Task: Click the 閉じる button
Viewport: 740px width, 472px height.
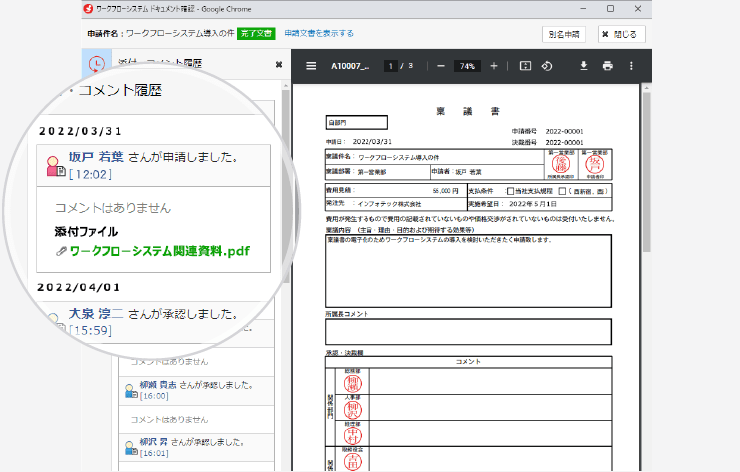Action: pos(622,34)
